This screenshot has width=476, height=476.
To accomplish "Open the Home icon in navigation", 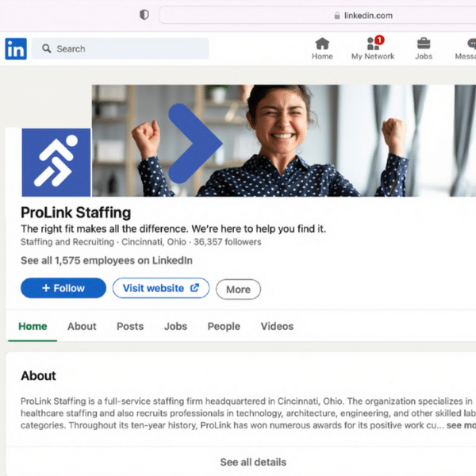I will coord(322,44).
